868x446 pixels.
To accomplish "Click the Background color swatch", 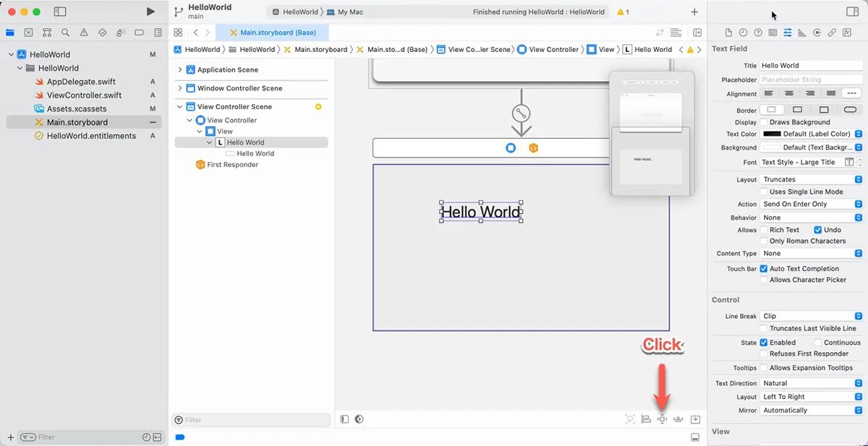I will pos(772,147).
